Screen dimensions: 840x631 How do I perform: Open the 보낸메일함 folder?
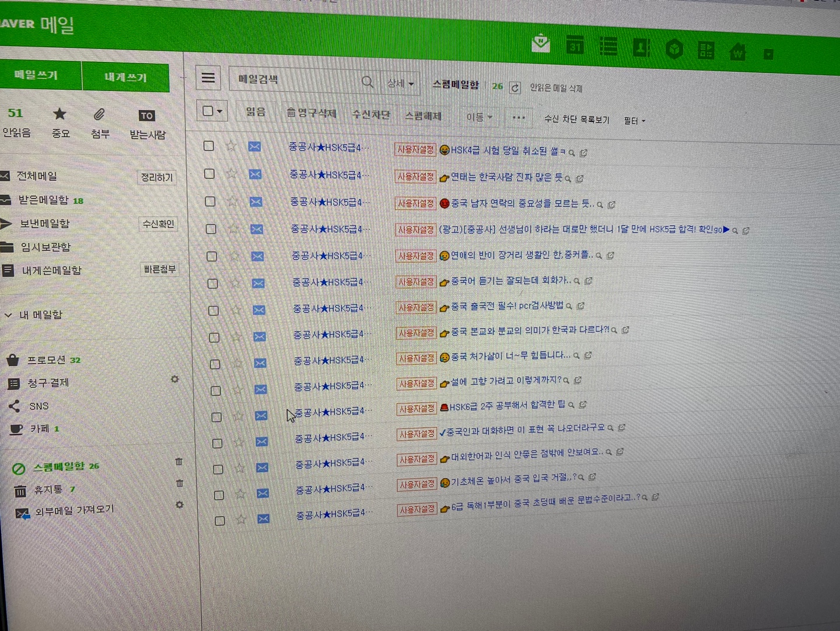(x=44, y=224)
